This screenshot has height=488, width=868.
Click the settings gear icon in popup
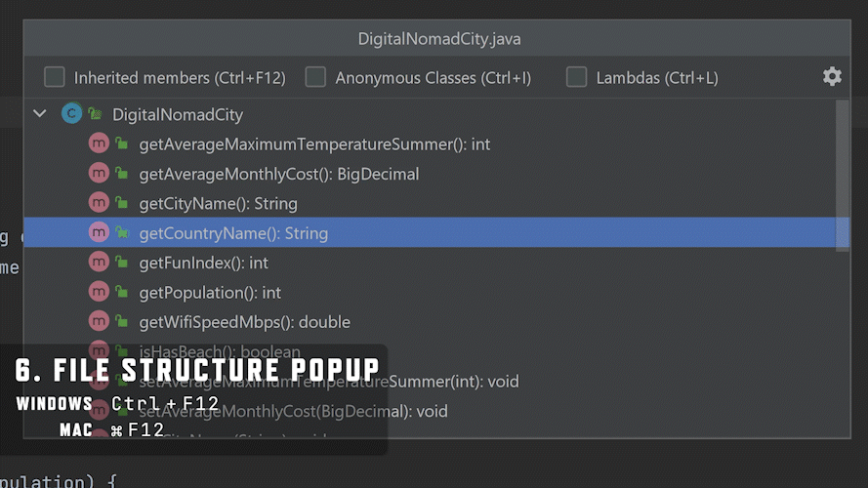832,77
